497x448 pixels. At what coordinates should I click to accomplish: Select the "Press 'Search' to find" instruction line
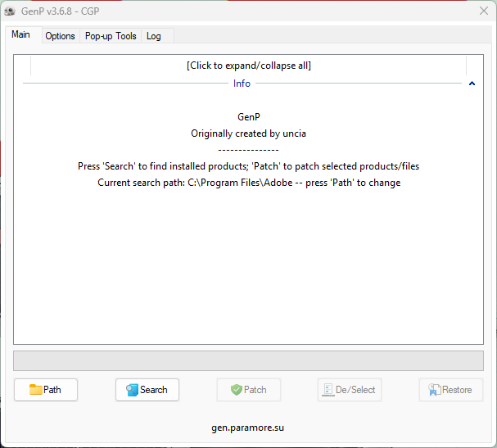point(249,166)
